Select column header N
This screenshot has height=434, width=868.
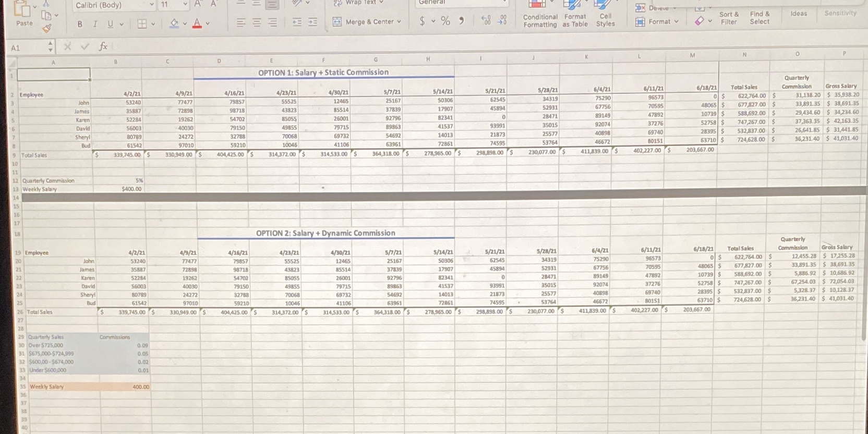(x=744, y=54)
